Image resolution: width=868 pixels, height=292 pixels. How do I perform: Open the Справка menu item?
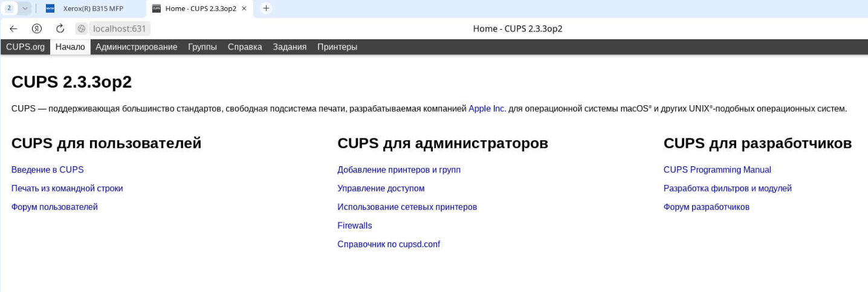pos(245,47)
